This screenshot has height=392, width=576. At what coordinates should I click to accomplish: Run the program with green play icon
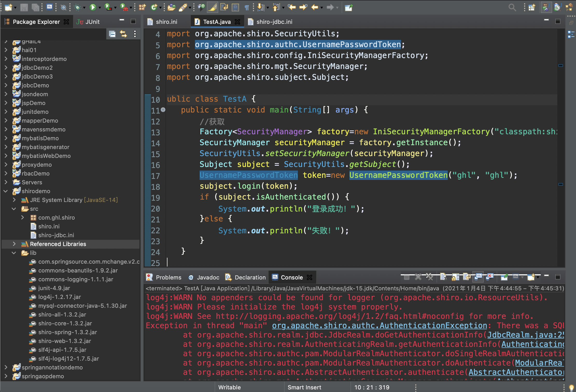click(93, 7)
